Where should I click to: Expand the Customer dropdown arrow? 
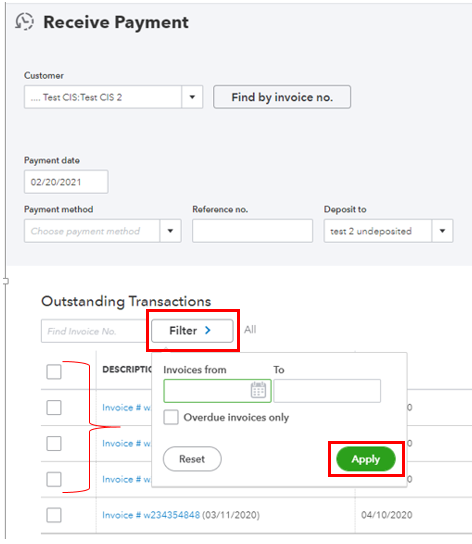[192, 97]
